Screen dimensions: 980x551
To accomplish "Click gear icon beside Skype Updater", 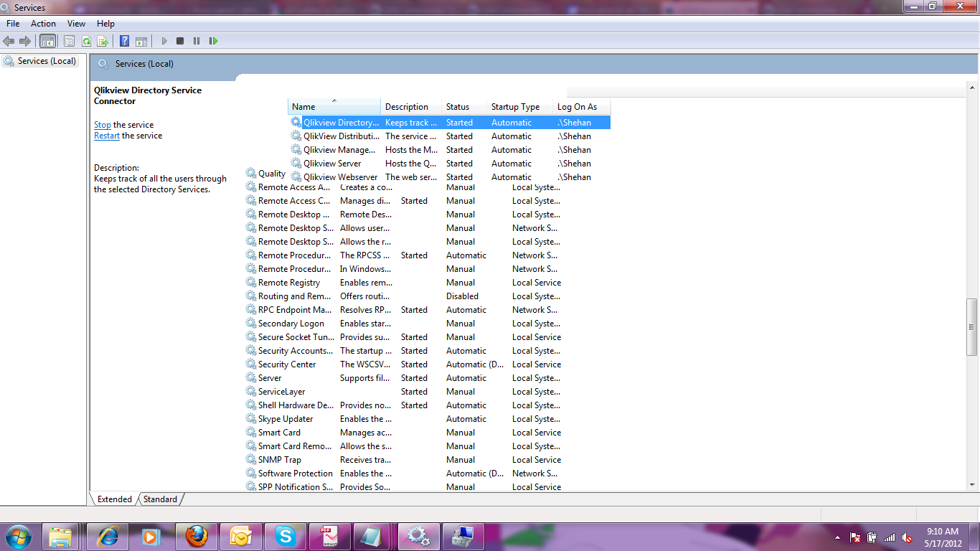I will coord(251,419).
